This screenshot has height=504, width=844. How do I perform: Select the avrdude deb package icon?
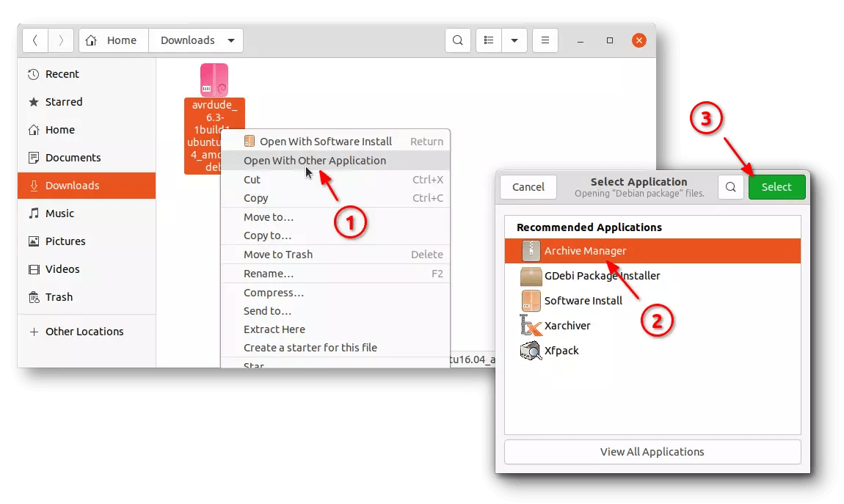(214, 80)
